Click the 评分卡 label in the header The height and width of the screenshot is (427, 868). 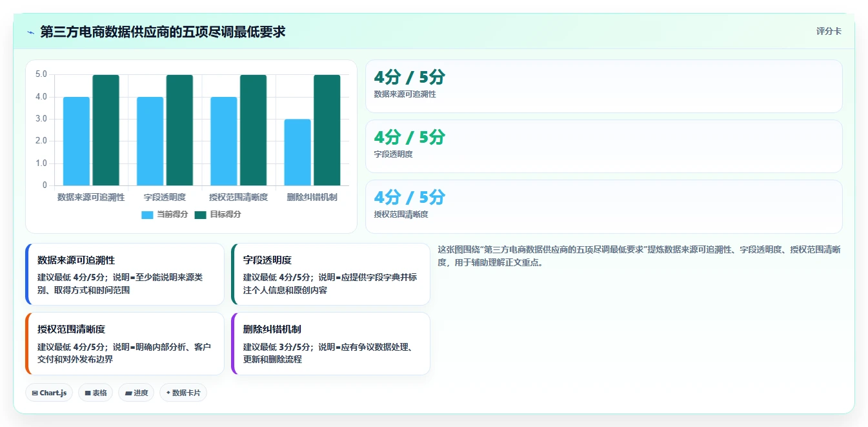click(829, 31)
